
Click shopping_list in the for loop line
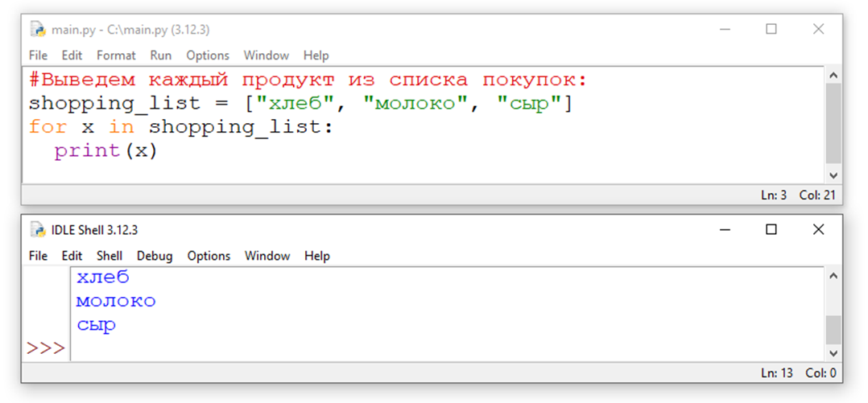coord(235,127)
